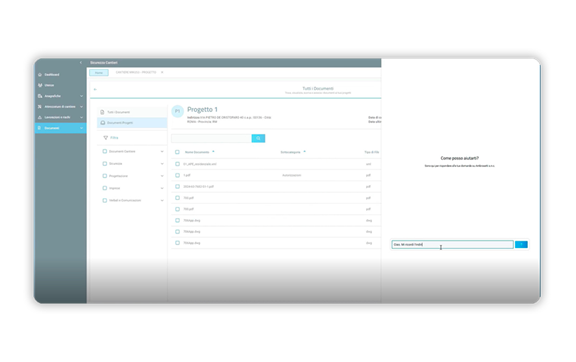Check the Sicurezza filter checkbox
The height and width of the screenshot is (362, 576).
pyautogui.click(x=105, y=164)
